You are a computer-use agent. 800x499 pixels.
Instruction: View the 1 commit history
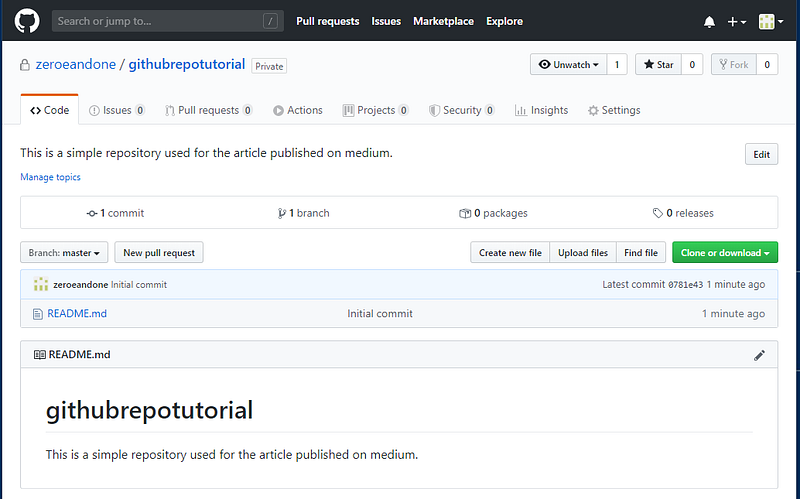[x=115, y=213]
